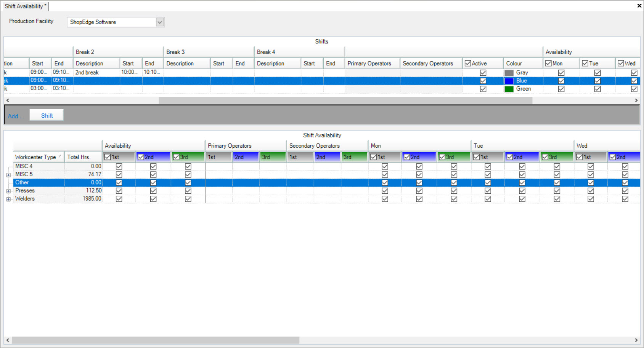Image resolution: width=644 pixels, height=348 pixels.
Task: Click the Welders total hours 1985.00 cell
Action: pos(84,199)
